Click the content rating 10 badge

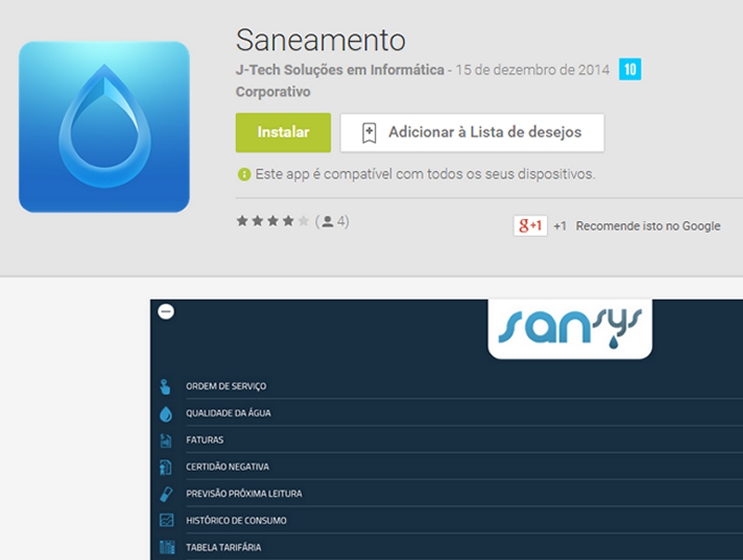(x=630, y=69)
